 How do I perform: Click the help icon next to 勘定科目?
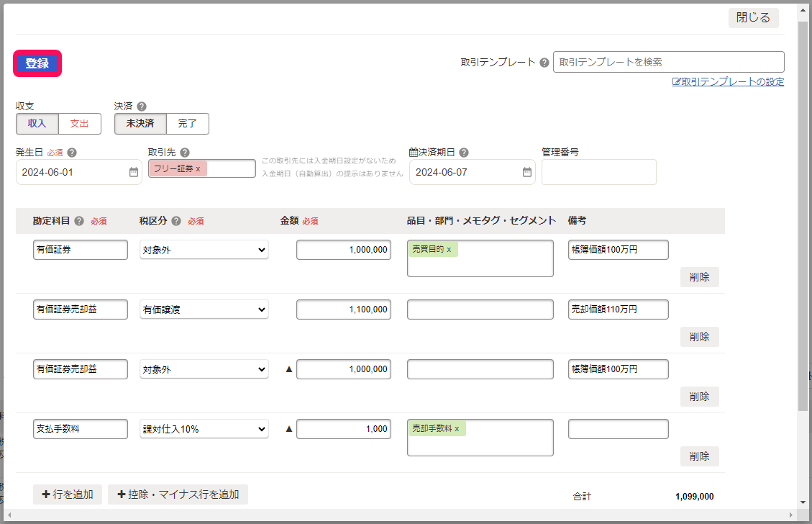click(x=78, y=221)
